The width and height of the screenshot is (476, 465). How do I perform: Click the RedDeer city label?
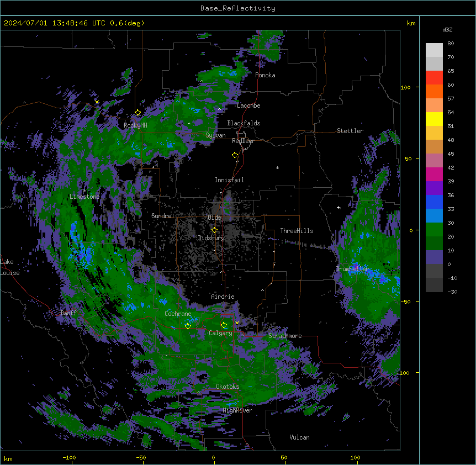[x=243, y=141]
